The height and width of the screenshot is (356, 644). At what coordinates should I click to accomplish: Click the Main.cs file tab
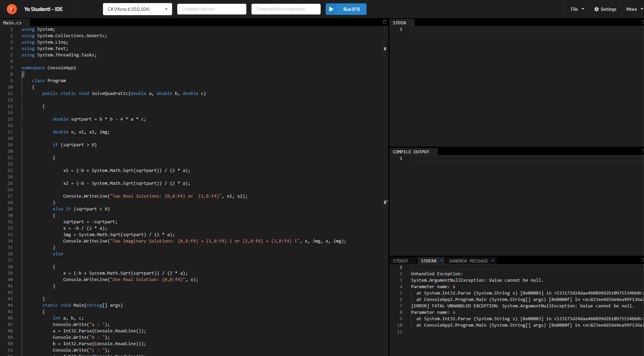(x=12, y=23)
